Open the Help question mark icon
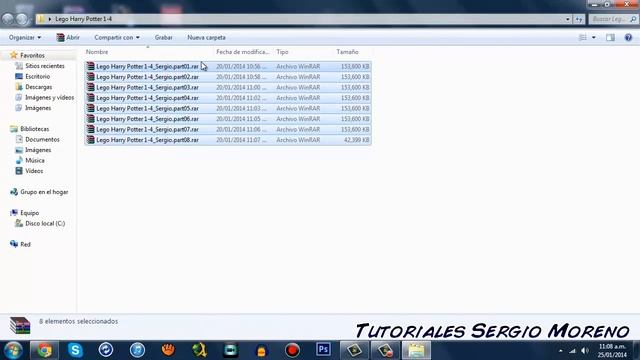 628,38
